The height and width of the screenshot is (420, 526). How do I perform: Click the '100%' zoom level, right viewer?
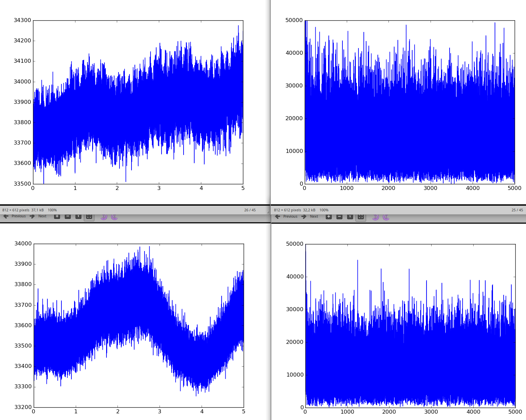[324, 210]
